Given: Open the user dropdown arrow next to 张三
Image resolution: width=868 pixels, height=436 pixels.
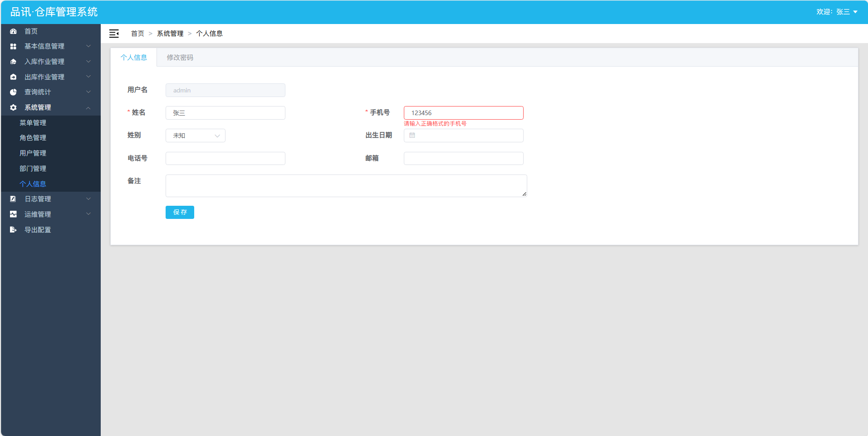Looking at the screenshot, I should (x=855, y=12).
